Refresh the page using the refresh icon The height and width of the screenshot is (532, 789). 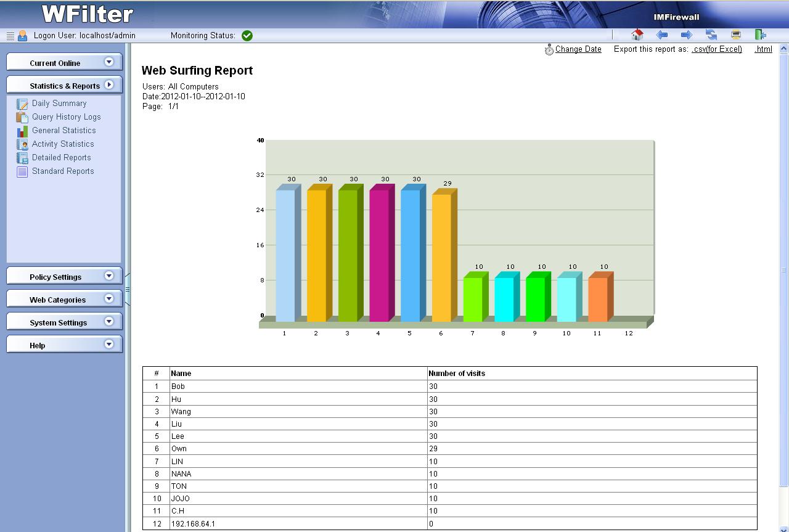pos(711,35)
